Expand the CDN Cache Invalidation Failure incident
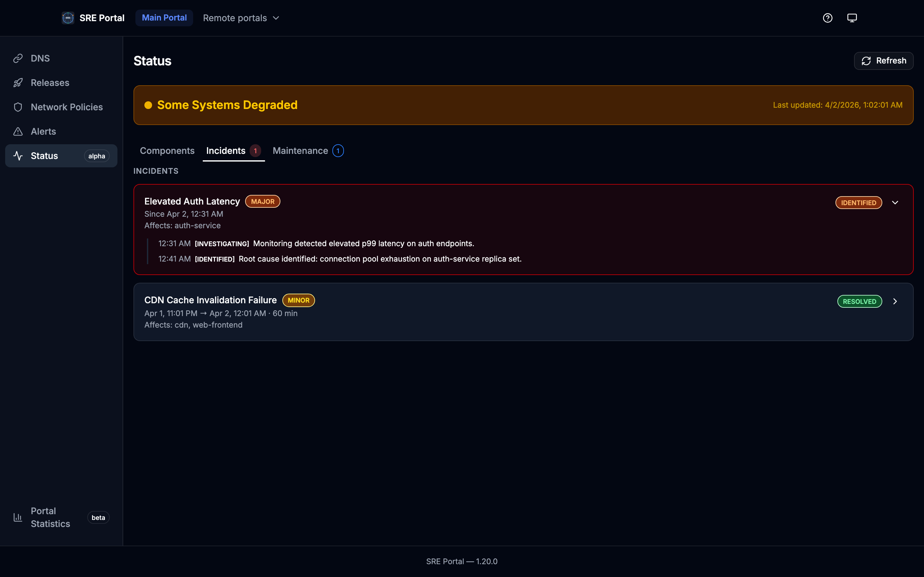This screenshot has height=577, width=924. 895,301
